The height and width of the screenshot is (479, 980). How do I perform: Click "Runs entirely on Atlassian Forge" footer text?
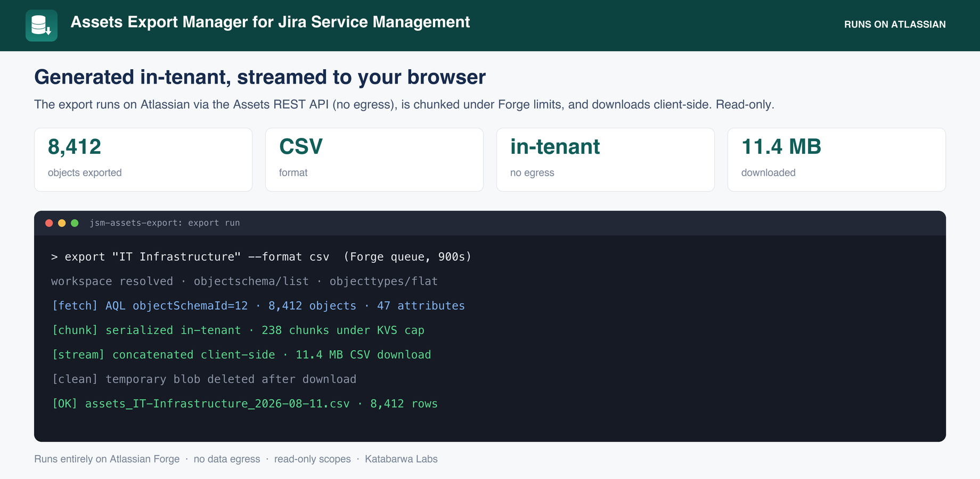point(107,459)
